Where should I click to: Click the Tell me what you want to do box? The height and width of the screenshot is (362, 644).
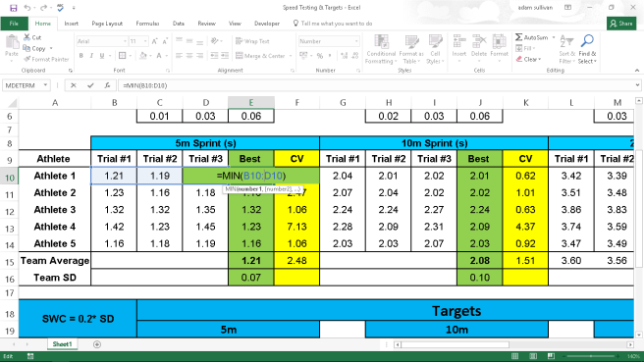(333, 24)
